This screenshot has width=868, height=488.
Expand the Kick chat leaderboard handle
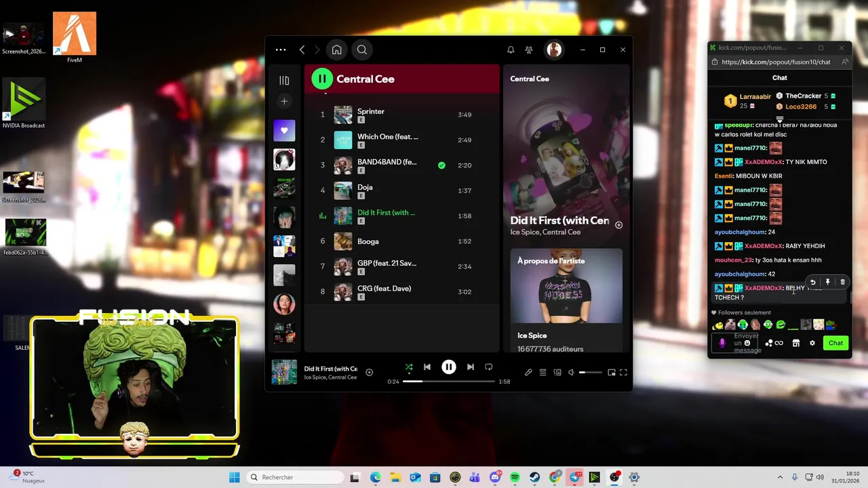tap(780, 120)
